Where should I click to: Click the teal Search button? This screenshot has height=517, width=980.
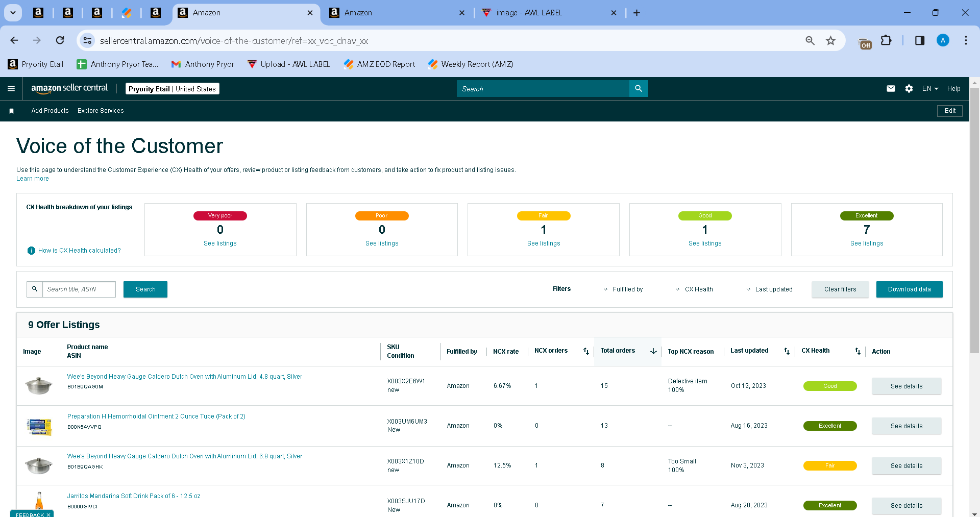[145, 289]
